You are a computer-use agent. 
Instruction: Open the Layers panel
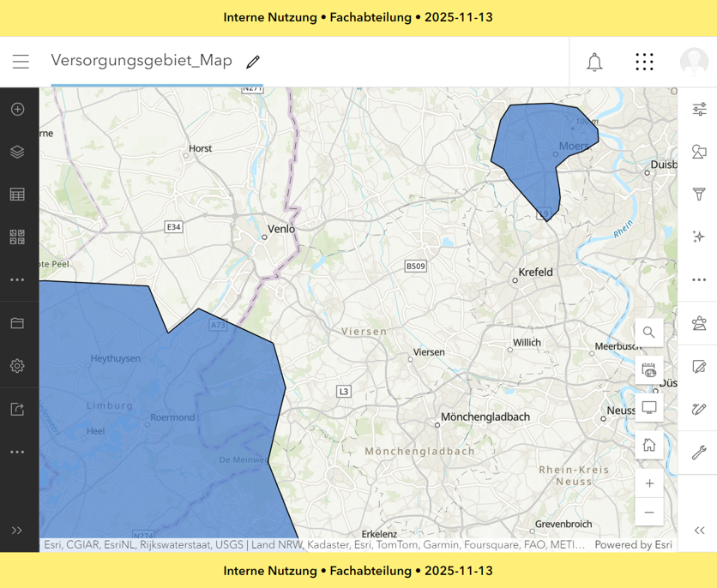pos(17,152)
